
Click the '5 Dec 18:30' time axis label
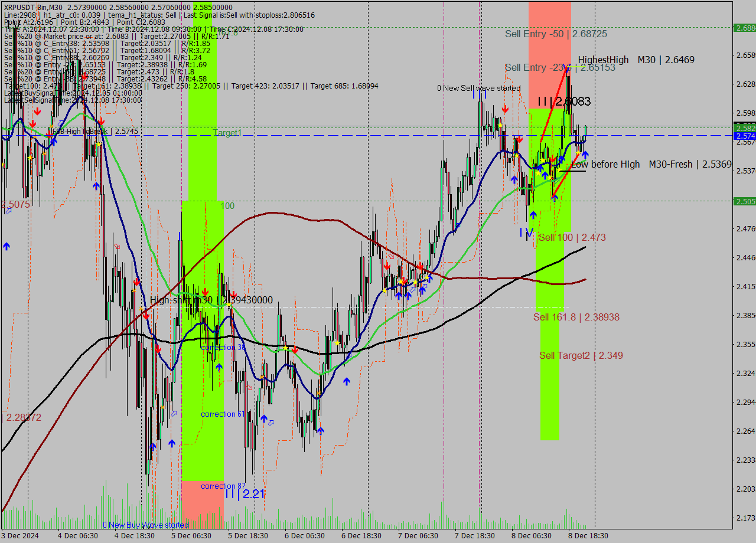[x=248, y=536]
